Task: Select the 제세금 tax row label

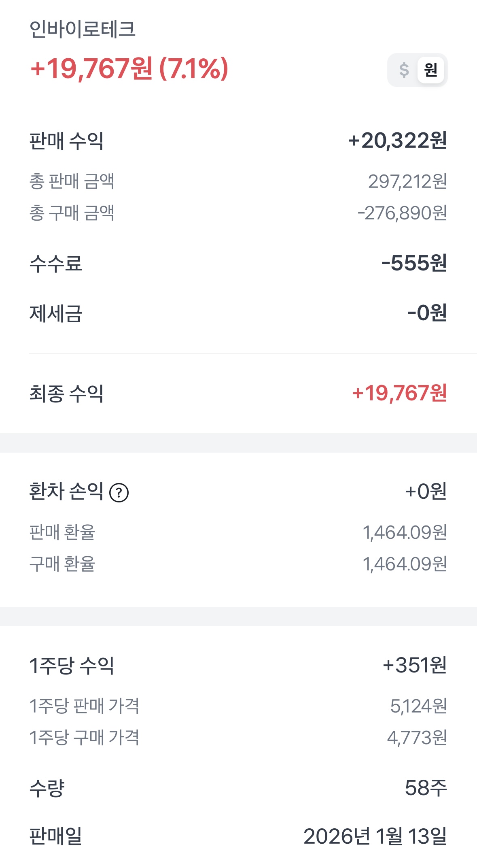Action: click(x=56, y=313)
